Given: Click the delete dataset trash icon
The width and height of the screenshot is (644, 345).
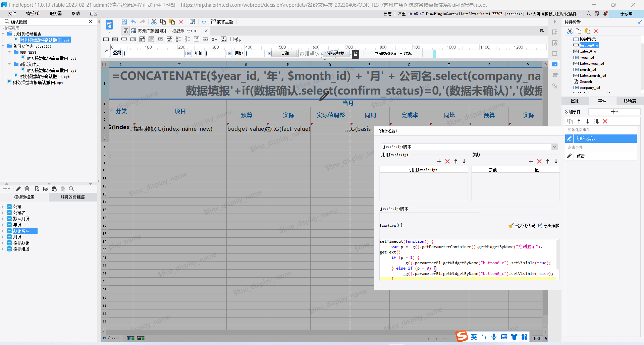Looking at the screenshot, I should click(x=27, y=189).
